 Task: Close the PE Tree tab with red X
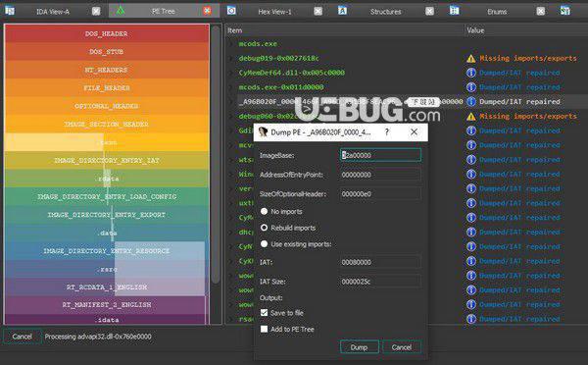[208, 11]
